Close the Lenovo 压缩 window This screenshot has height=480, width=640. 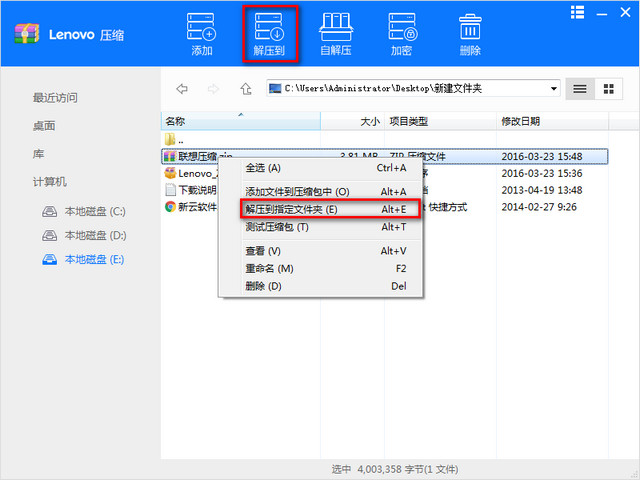625,12
